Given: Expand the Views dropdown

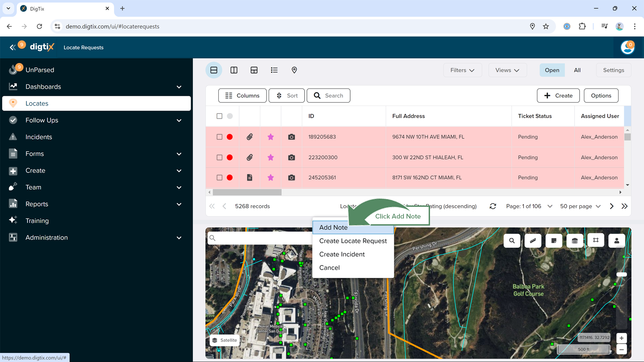Looking at the screenshot, I should (507, 70).
